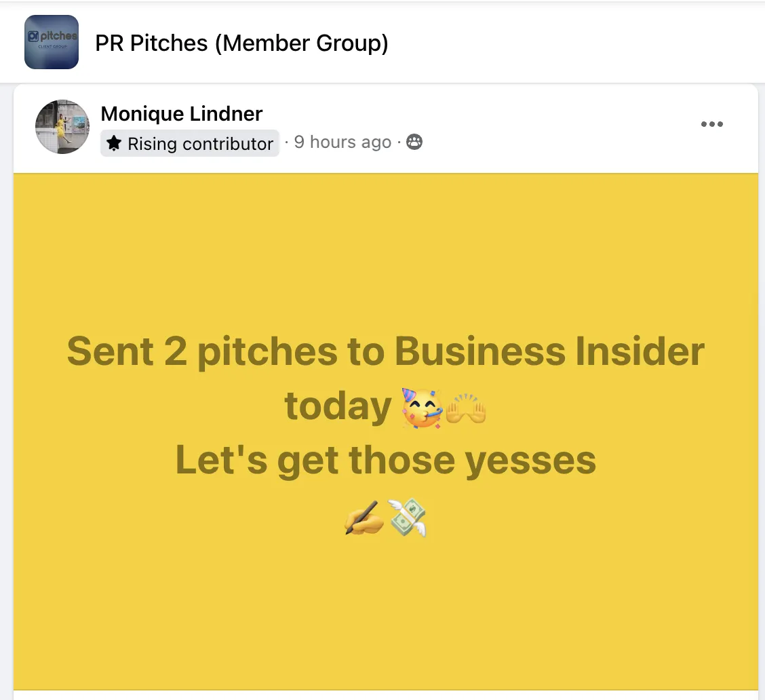Click the party face emoji
This screenshot has height=700, width=765.
point(422,408)
